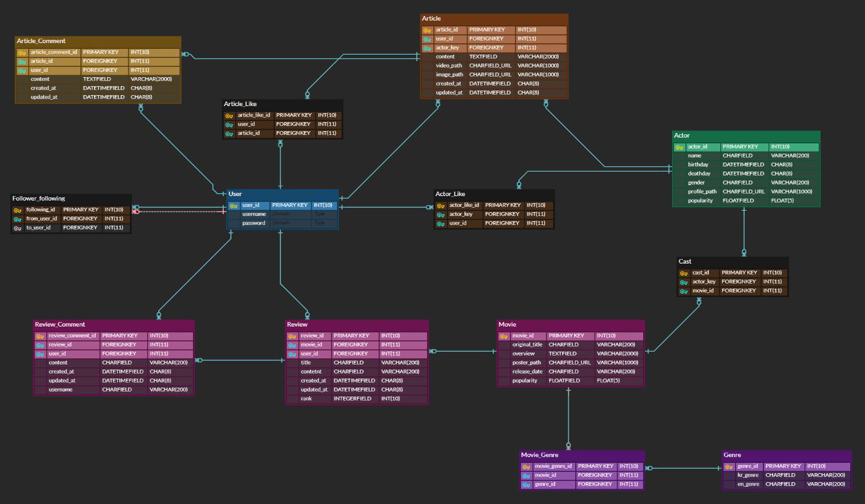Click the gender column in Actor

(697, 183)
